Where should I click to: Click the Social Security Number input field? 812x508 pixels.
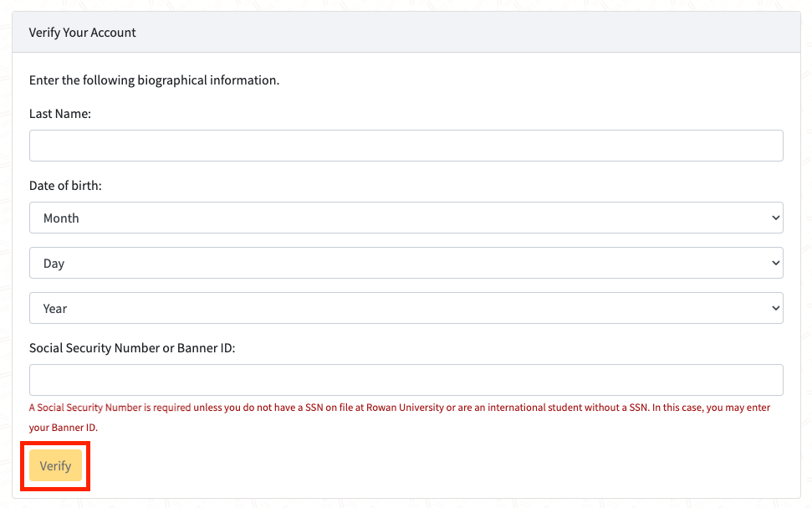coord(406,380)
